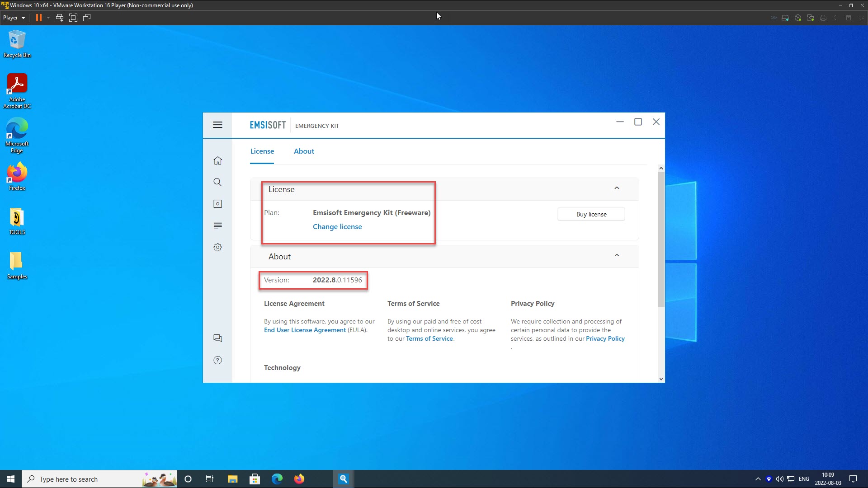The width and height of the screenshot is (868, 488).
Task: Open the End User License Agreement link
Action: click(x=305, y=330)
